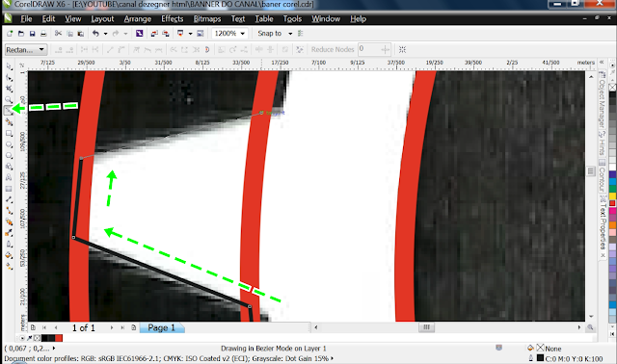
Task: Select the Connector tool
Action: [x=9, y=211]
